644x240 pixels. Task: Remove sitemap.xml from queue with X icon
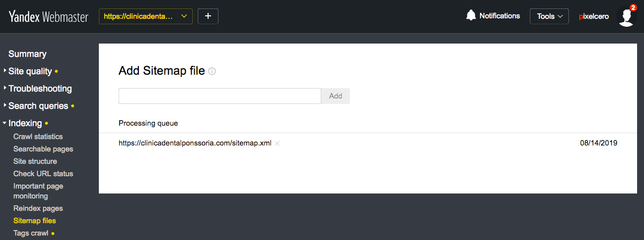pyautogui.click(x=277, y=144)
